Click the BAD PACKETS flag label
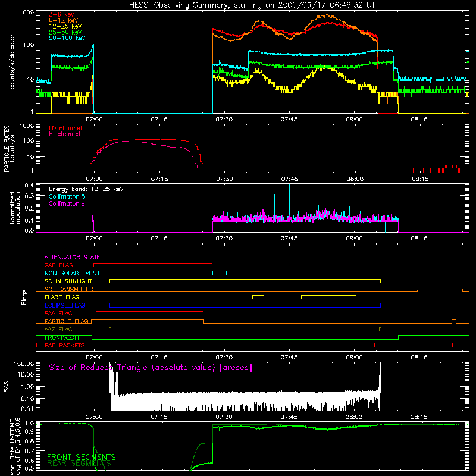This screenshot has width=476, height=476. 65,345
